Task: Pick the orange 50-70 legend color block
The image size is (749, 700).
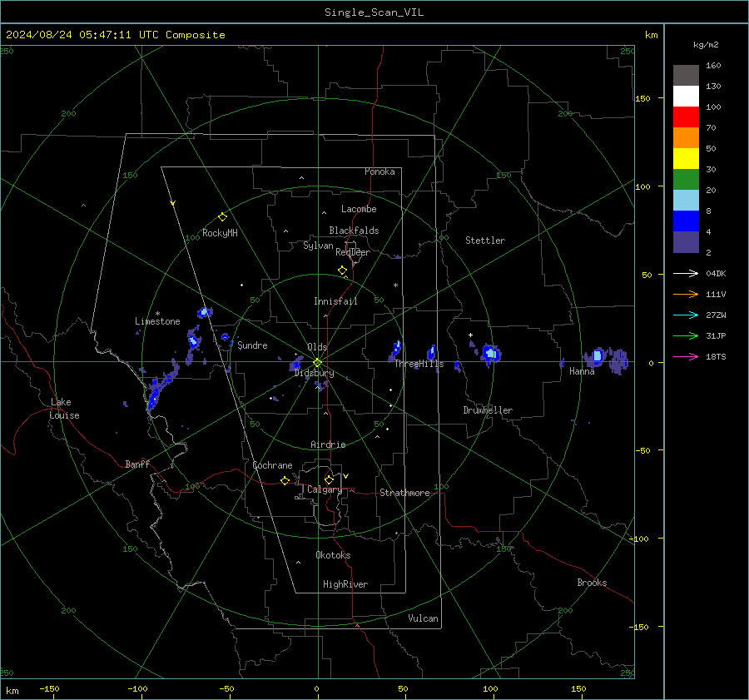Action: (x=686, y=138)
